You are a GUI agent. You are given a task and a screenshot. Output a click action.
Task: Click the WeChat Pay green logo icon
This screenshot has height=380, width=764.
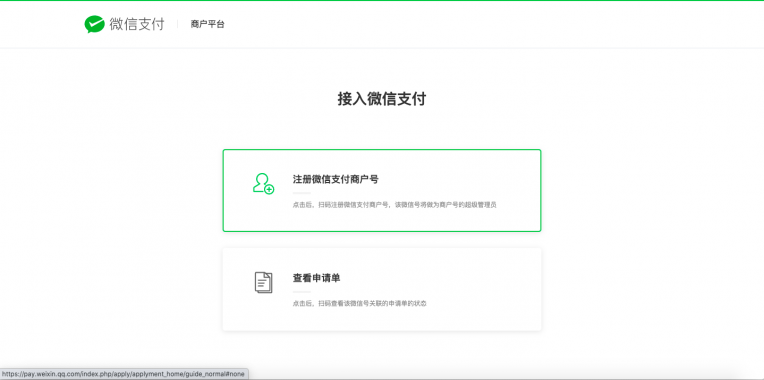95,24
